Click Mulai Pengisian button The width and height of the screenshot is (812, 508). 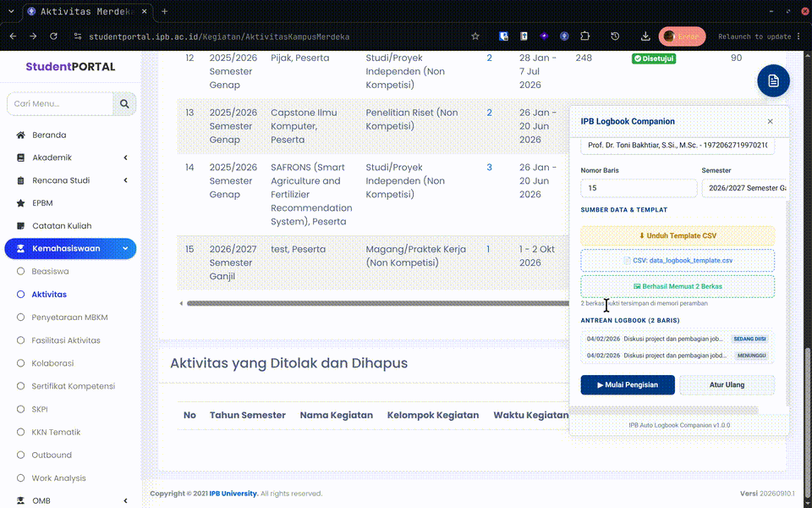628,385
